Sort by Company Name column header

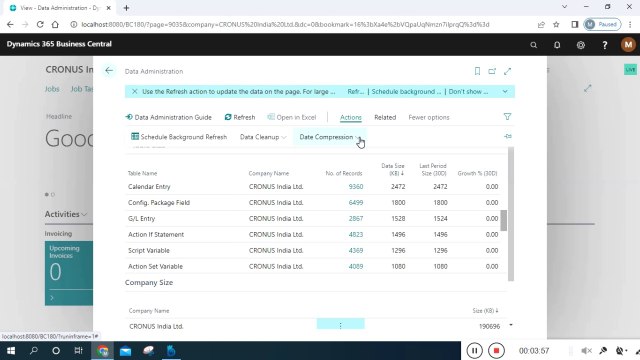(x=269, y=173)
